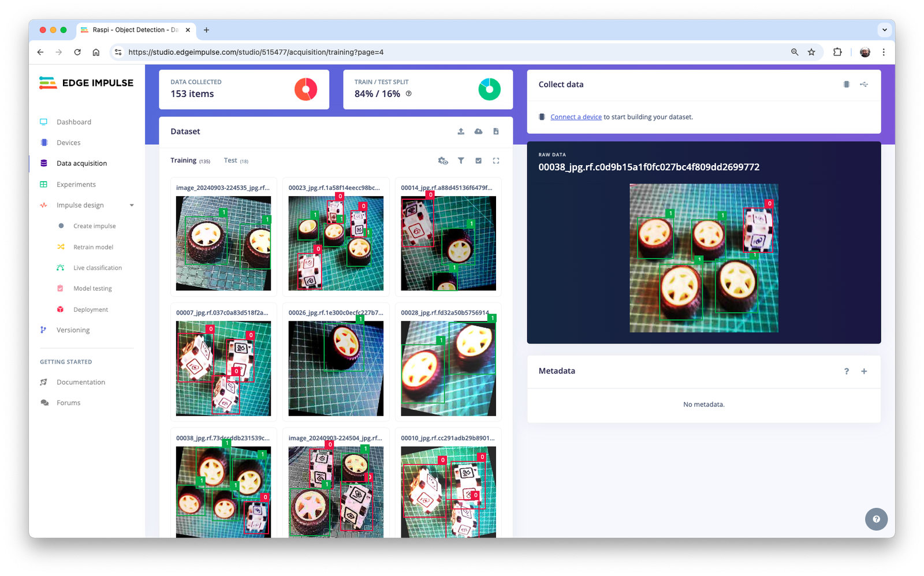
Task: Click the train/test split pie chart
Action: pyautogui.click(x=489, y=89)
